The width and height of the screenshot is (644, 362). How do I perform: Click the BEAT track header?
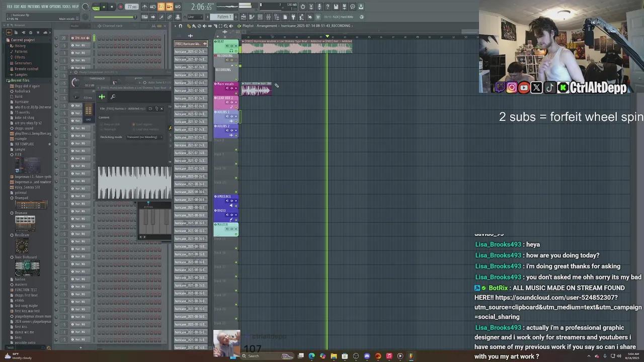(x=226, y=46)
